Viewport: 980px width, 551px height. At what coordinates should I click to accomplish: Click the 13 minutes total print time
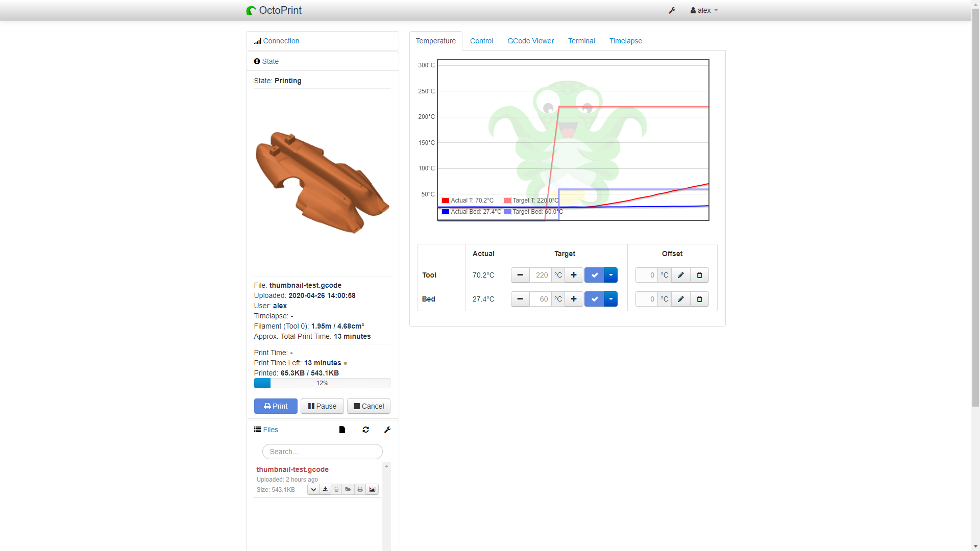pyautogui.click(x=352, y=336)
